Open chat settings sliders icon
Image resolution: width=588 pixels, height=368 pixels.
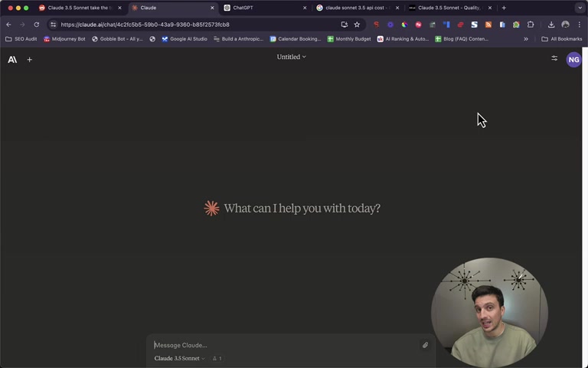554,58
